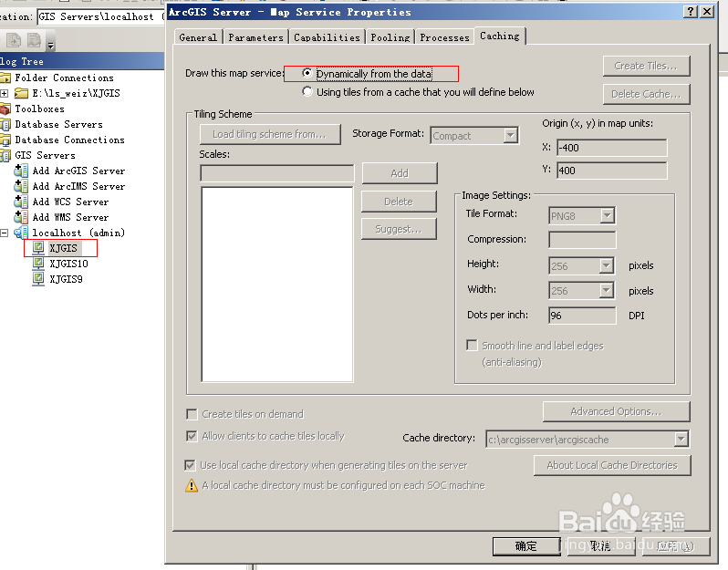Click the GIS Servers icon
The width and height of the screenshot is (728, 570).
(5, 156)
